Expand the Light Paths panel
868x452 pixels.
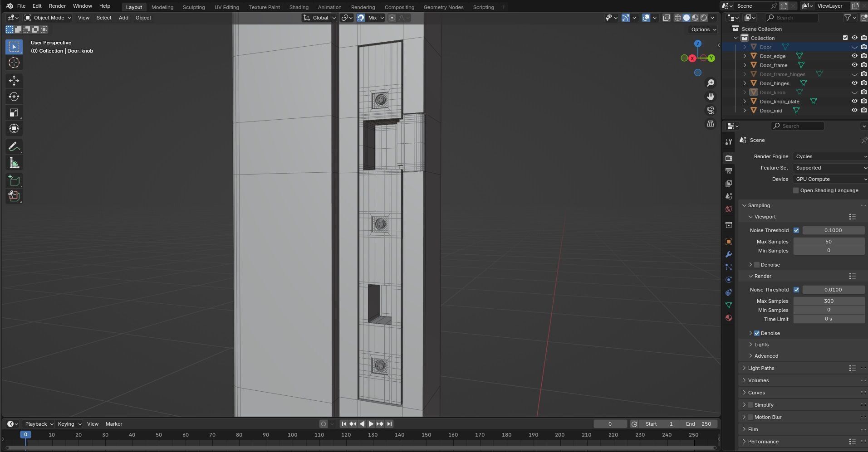(x=761, y=368)
